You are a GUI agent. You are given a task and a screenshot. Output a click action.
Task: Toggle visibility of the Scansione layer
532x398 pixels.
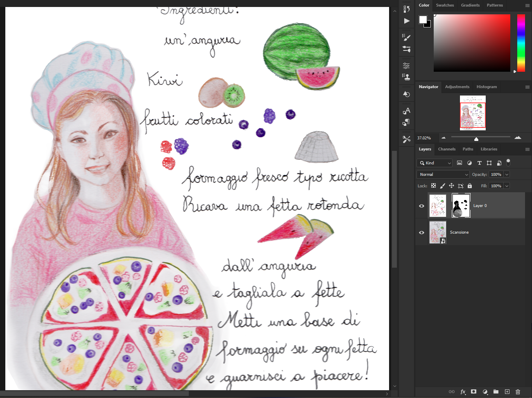421,232
